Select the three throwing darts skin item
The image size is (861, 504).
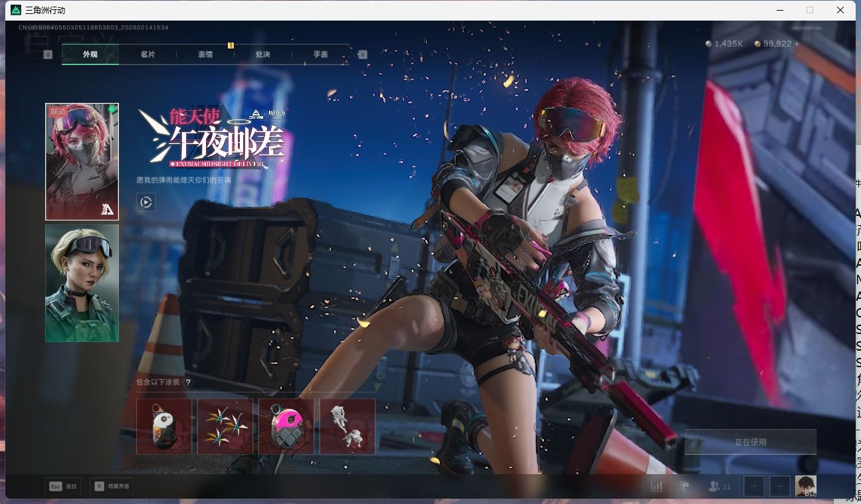point(225,426)
